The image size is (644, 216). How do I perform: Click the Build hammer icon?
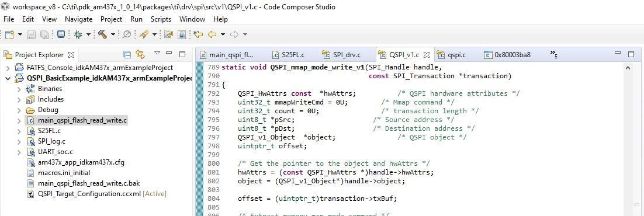pos(102,34)
